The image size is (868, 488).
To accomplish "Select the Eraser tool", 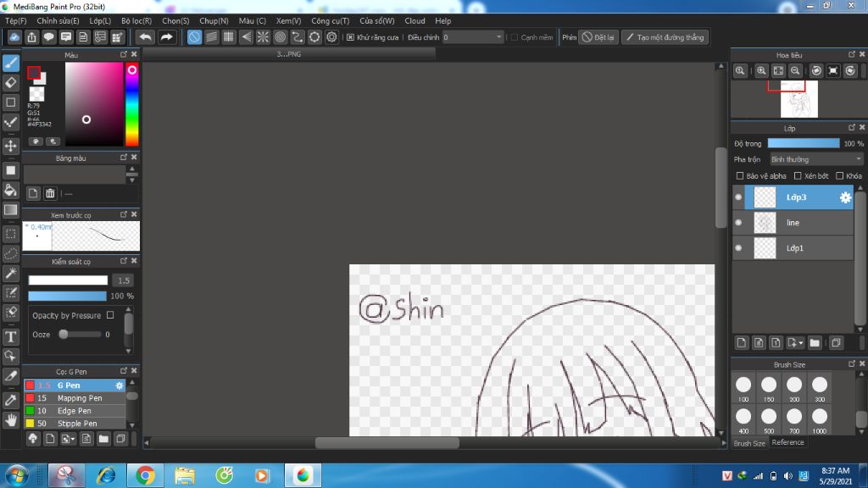I will click(10, 83).
